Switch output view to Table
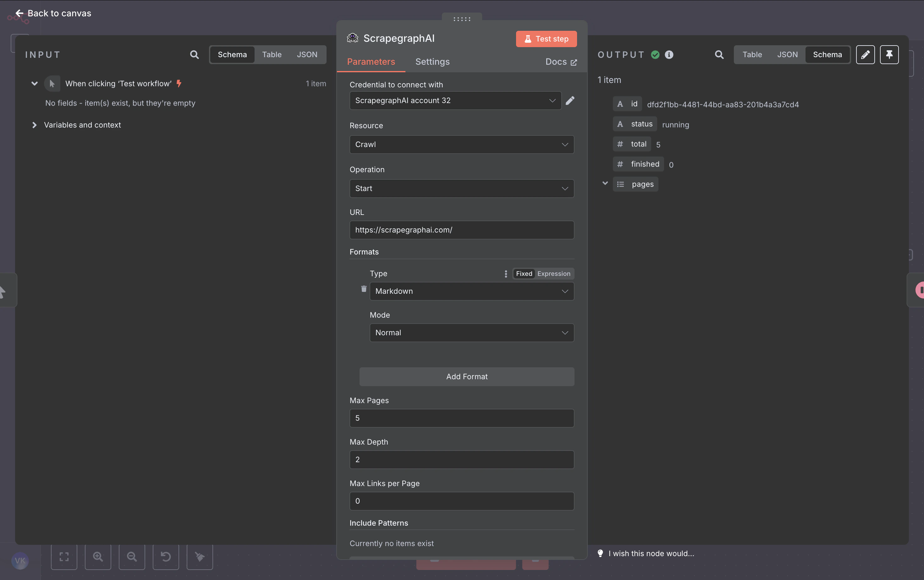Screen dimensions: 924x580 pyautogui.click(x=752, y=54)
